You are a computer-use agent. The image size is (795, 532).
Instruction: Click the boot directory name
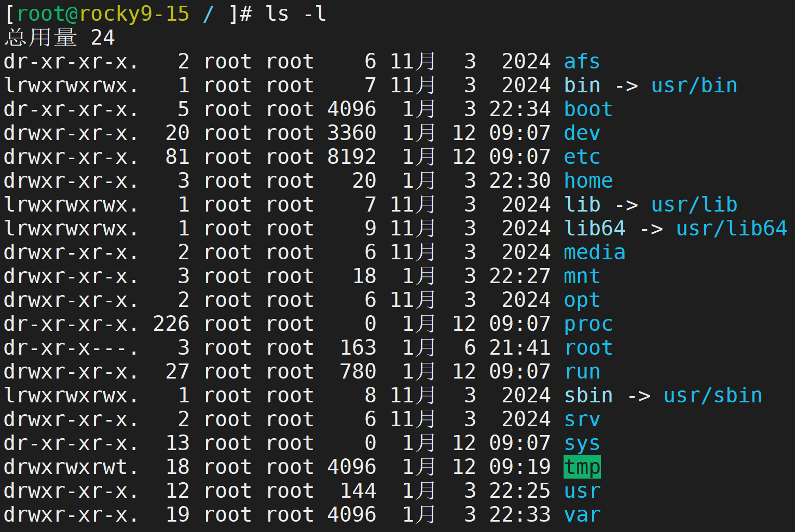point(588,109)
